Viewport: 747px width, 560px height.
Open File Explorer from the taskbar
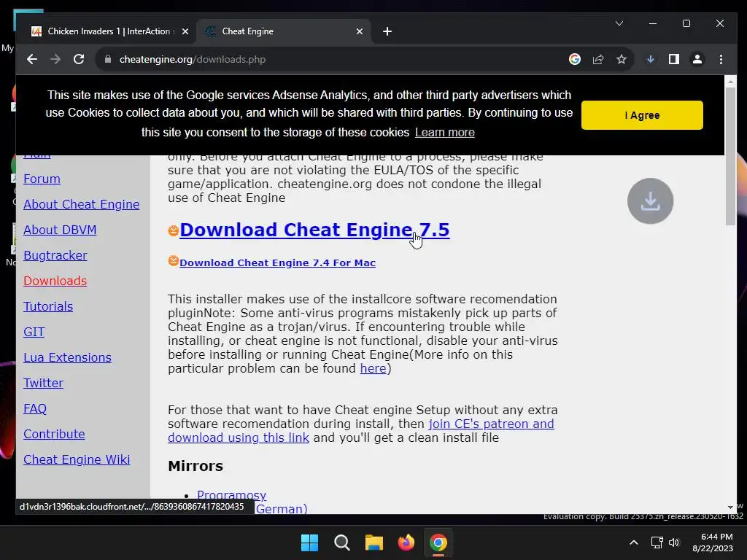click(x=374, y=542)
